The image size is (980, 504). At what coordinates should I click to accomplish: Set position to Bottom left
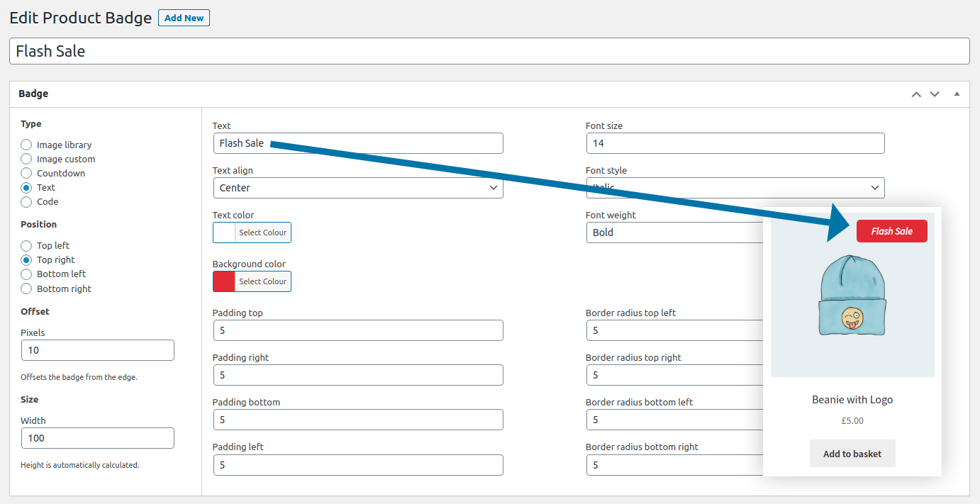26,274
